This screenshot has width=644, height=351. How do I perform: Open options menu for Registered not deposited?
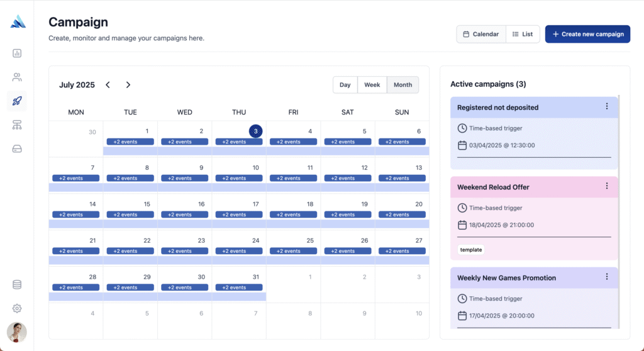click(x=607, y=106)
